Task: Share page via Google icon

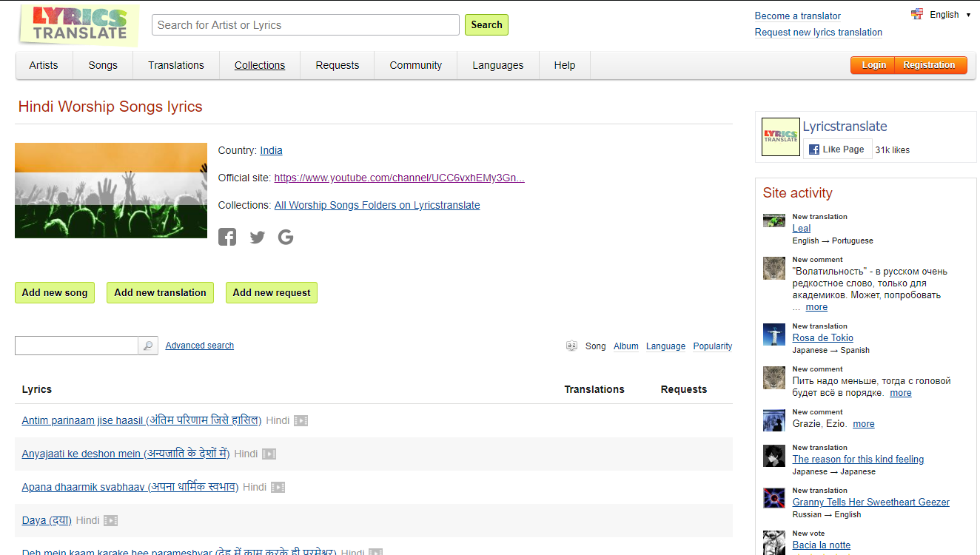Action: 286,238
